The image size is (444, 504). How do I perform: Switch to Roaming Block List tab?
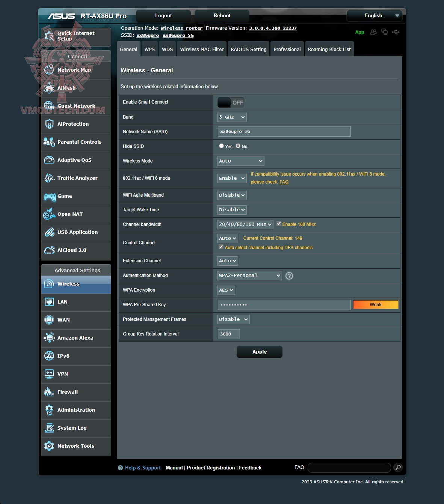pos(329,49)
